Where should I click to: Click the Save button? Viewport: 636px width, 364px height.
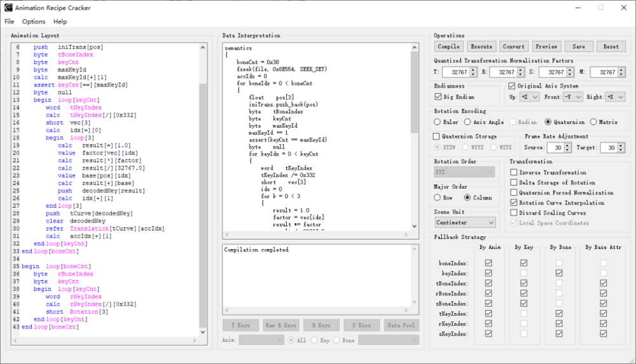point(579,46)
